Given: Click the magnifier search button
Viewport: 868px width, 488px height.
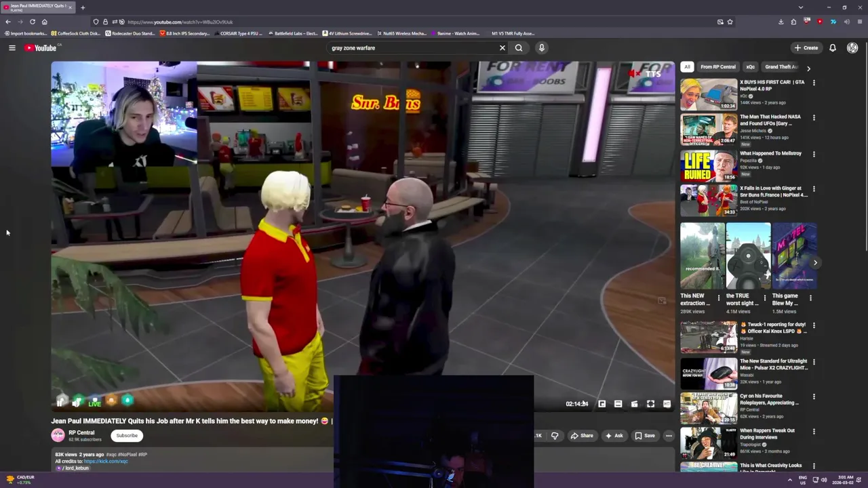Looking at the screenshot, I should tap(519, 47).
